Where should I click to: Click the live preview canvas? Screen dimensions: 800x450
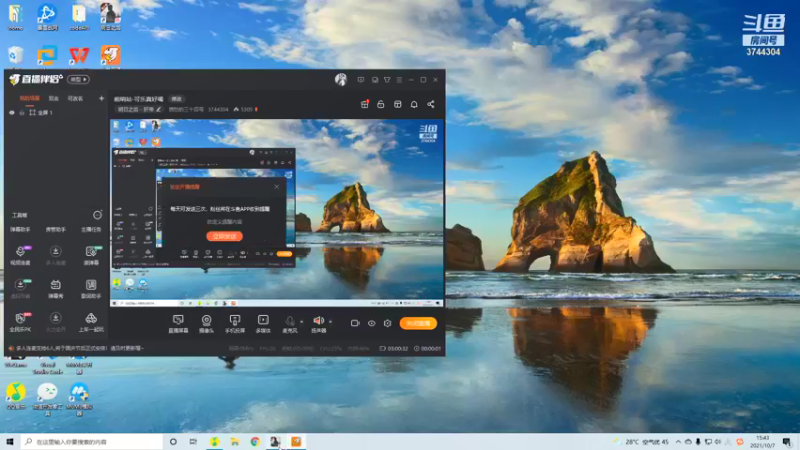click(277, 213)
